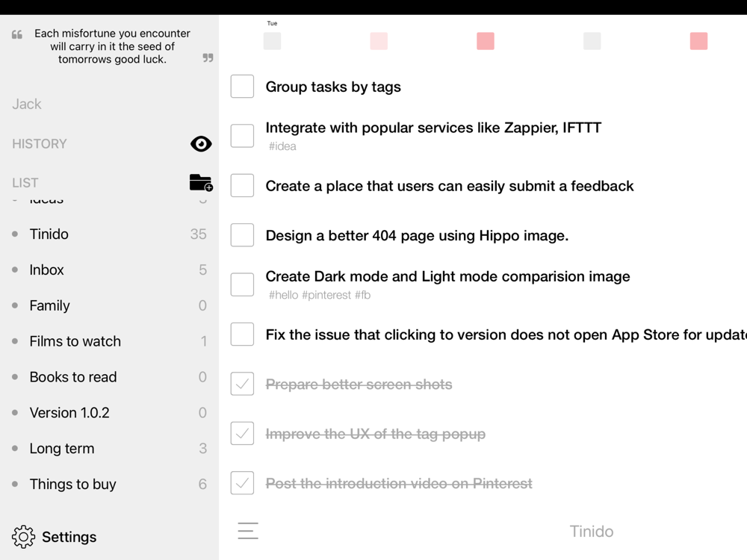Click the #idea tag under Integrate task
This screenshot has width=747, height=560.
coord(282,146)
